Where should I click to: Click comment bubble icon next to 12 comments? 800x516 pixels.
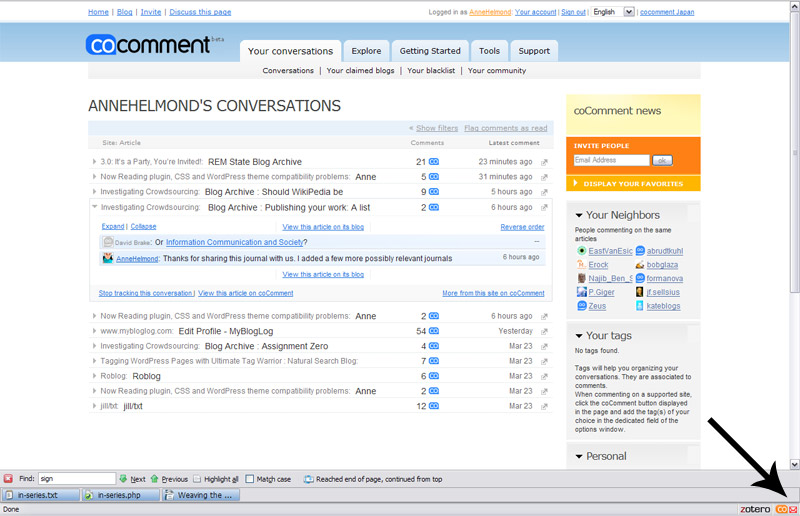434,406
